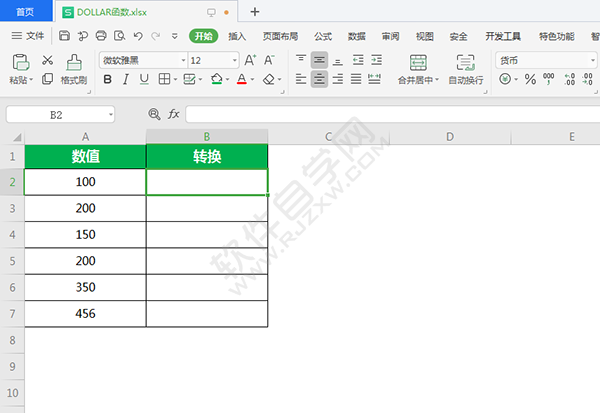Switch to 审阅 ribbon tab

click(390, 36)
